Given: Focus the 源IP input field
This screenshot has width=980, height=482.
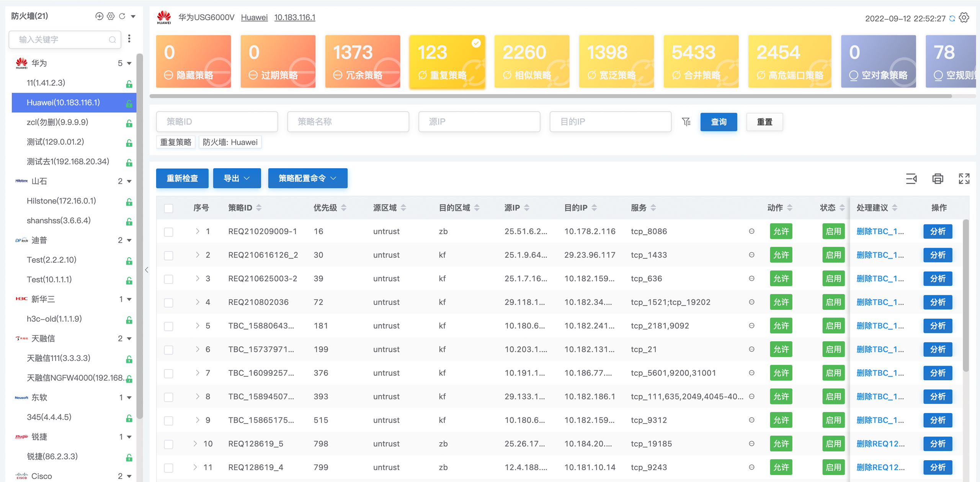Looking at the screenshot, I should (x=479, y=122).
